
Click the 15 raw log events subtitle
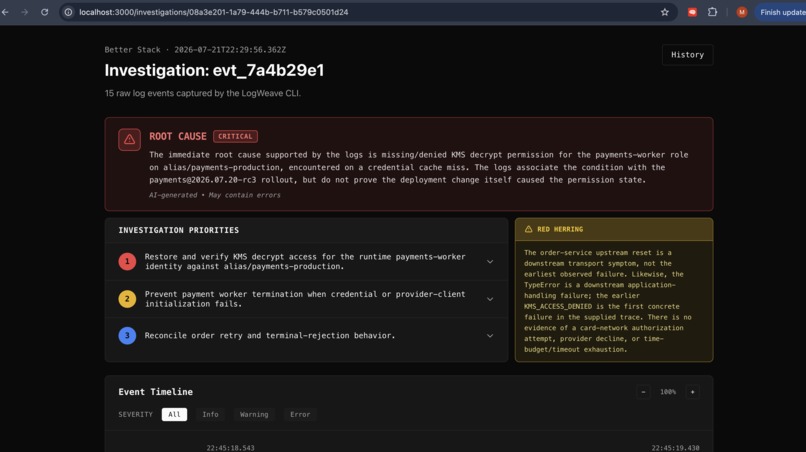203,93
